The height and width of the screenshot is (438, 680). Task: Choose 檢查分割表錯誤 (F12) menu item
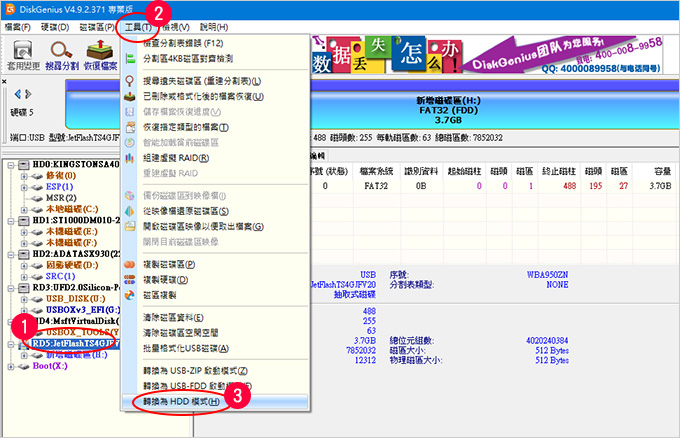pyautogui.click(x=215, y=43)
